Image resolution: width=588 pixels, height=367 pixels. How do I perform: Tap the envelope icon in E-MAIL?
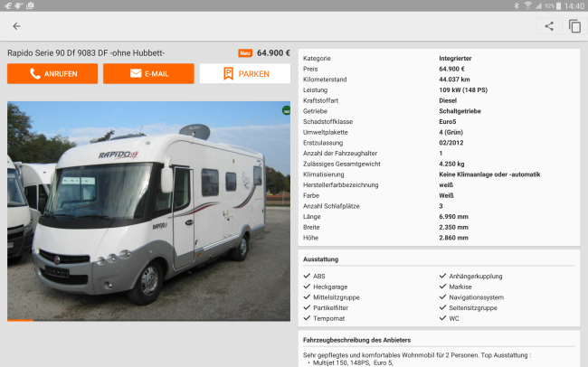pyautogui.click(x=136, y=73)
